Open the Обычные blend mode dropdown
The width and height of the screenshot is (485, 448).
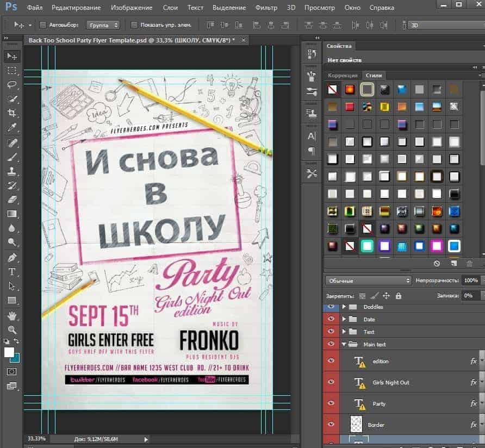point(368,281)
